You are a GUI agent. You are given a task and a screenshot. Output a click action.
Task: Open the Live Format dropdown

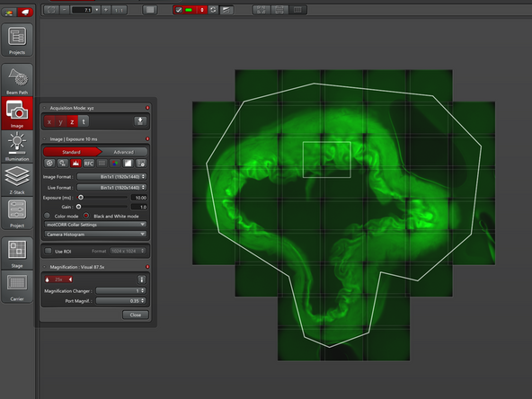[x=111, y=187]
